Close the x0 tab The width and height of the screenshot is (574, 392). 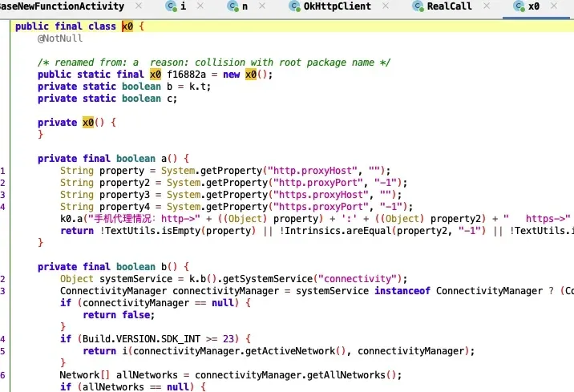tap(554, 6)
